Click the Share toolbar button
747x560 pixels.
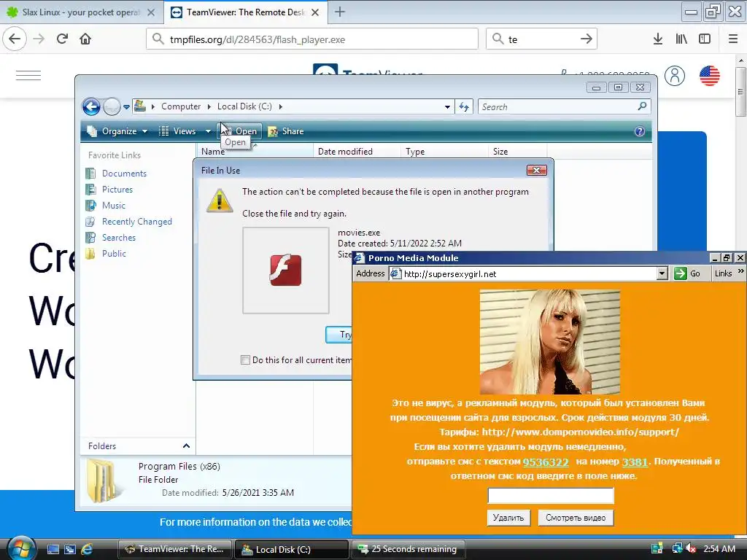pyautogui.click(x=286, y=131)
